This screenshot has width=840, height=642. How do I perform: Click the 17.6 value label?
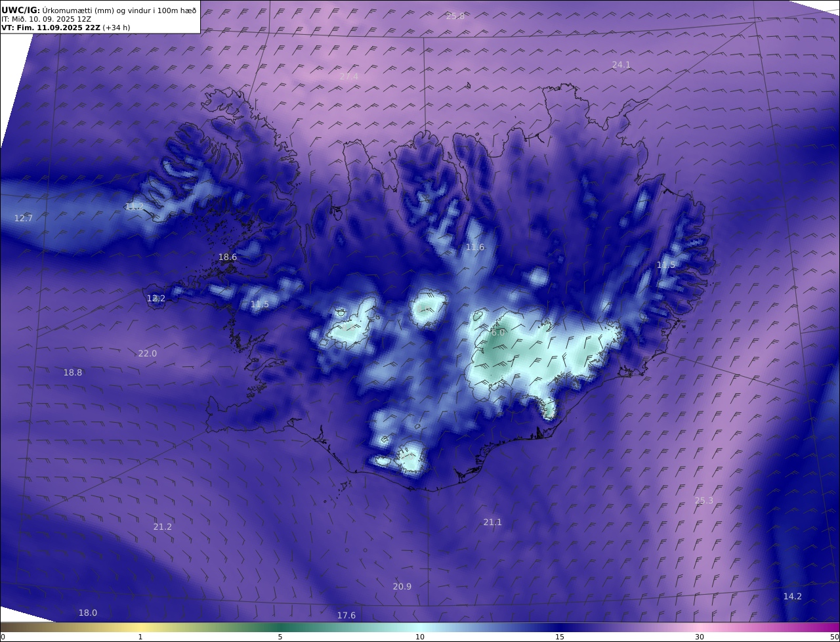pos(346,615)
